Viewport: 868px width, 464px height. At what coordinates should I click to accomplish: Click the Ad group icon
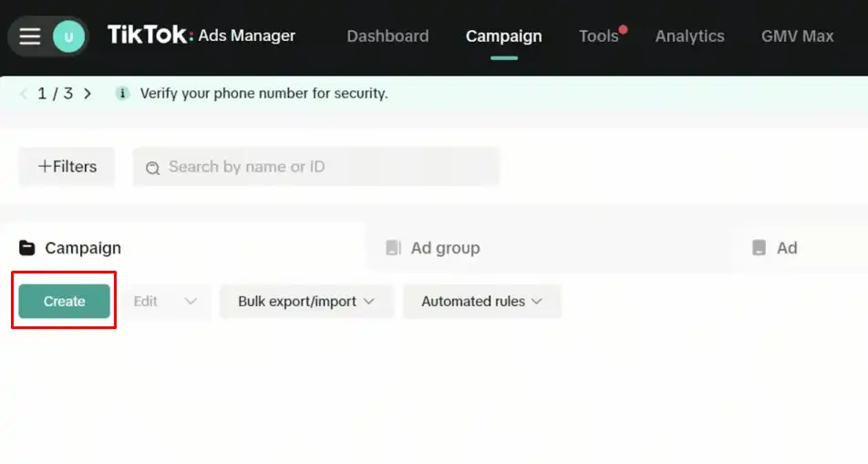(x=393, y=248)
